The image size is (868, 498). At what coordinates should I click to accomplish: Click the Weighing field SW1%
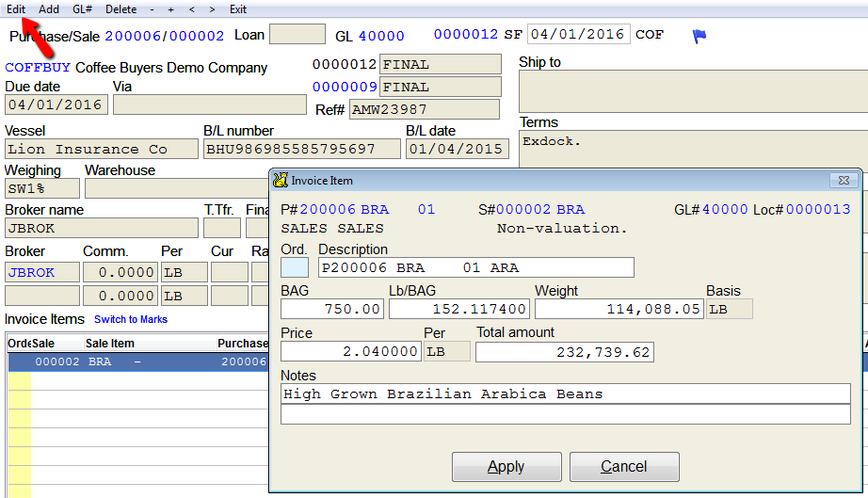pos(42,188)
